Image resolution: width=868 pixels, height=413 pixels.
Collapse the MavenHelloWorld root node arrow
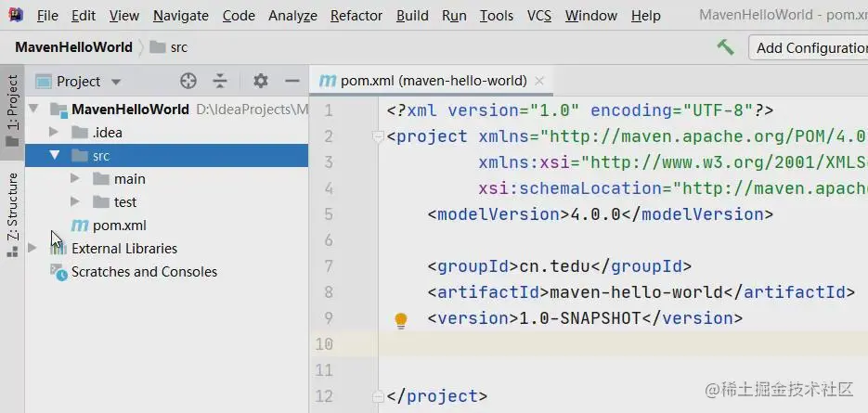click(x=33, y=110)
